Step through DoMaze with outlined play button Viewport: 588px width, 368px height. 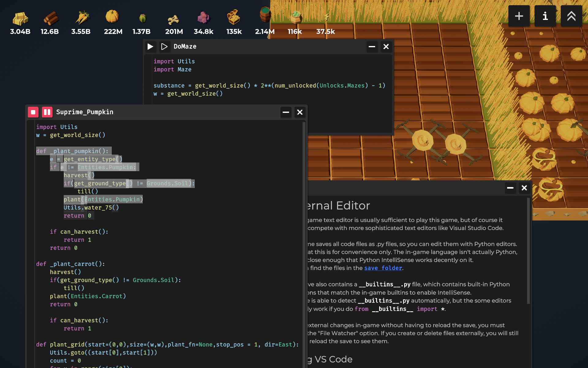[x=164, y=47]
